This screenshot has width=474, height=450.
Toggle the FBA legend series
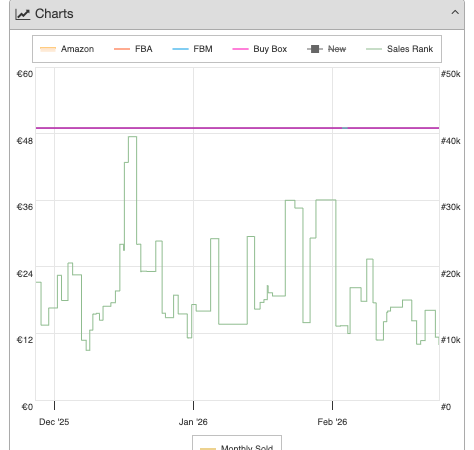[133, 49]
